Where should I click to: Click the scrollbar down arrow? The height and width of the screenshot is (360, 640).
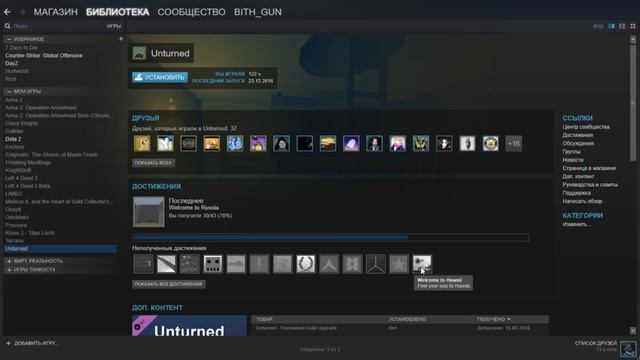click(633, 331)
